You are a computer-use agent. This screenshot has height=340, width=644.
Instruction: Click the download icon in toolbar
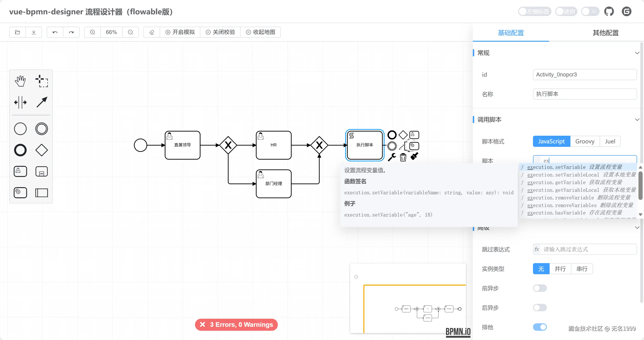coord(34,32)
